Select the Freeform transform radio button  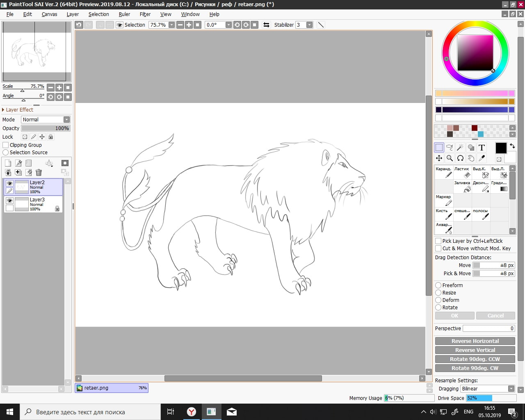pyautogui.click(x=438, y=285)
